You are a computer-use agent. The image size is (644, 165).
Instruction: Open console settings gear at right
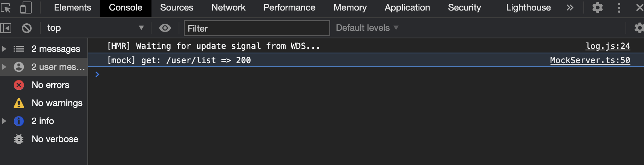pyautogui.click(x=639, y=28)
